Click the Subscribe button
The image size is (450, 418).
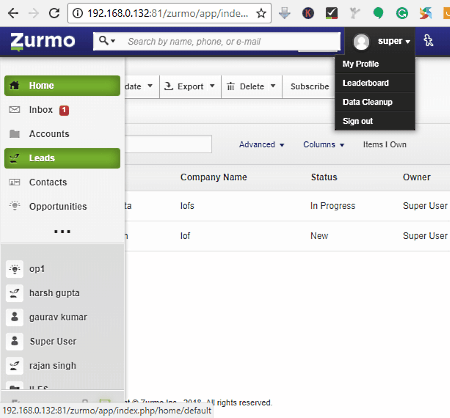pos(310,86)
